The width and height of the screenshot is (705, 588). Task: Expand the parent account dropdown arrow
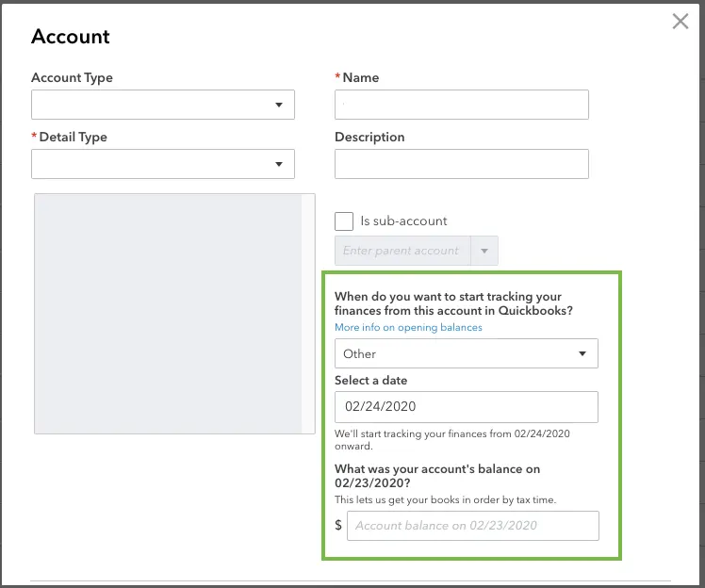point(484,251)
